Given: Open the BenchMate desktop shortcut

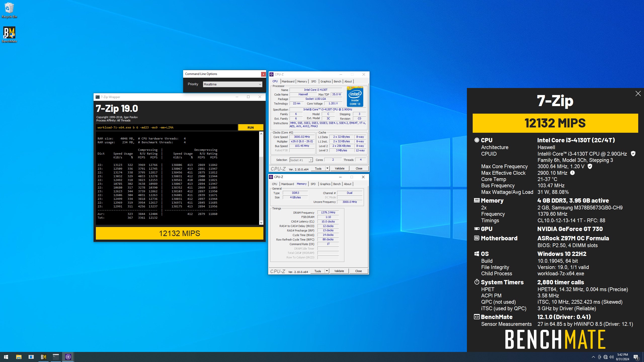Looking at the screenshot, I should 9,35.
